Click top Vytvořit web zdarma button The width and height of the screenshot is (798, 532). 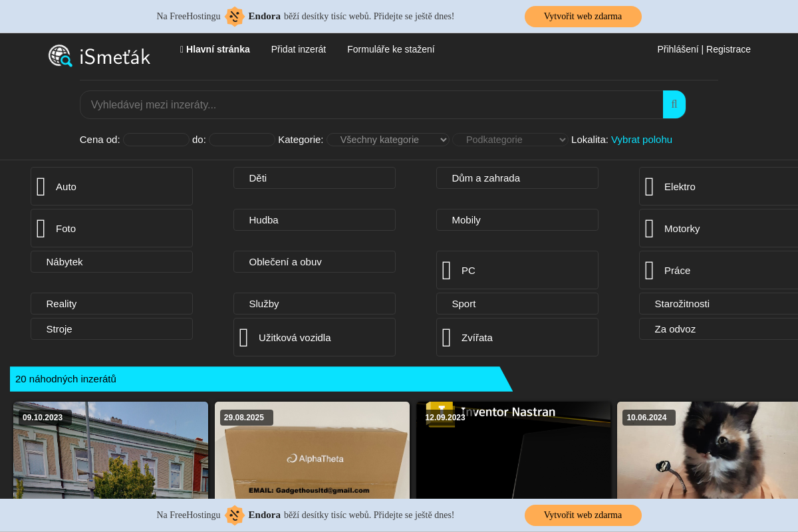click(583, 17)
